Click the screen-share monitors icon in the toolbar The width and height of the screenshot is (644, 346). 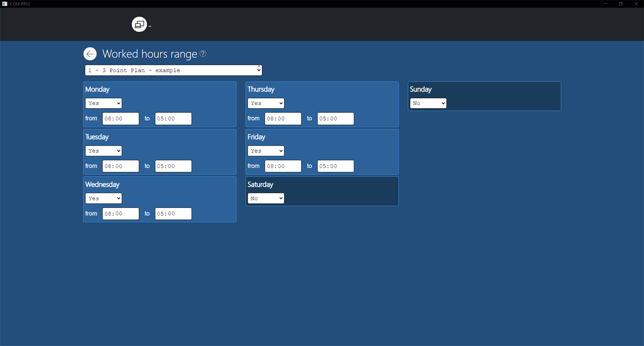click(139, 24)
